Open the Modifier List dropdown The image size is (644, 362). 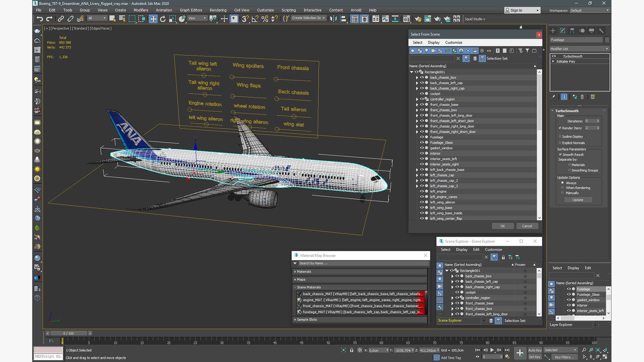[580, 49]
